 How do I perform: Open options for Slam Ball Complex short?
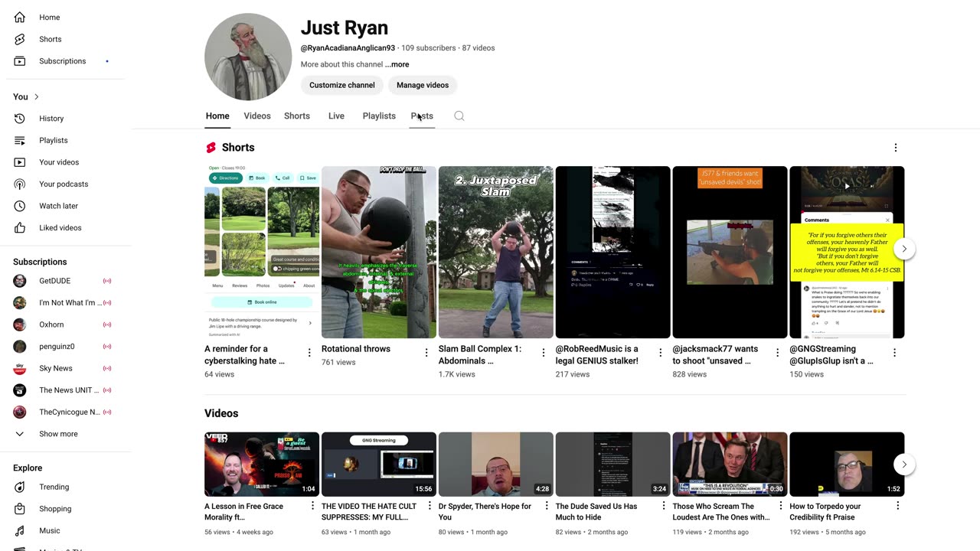(x=544, y=353)
